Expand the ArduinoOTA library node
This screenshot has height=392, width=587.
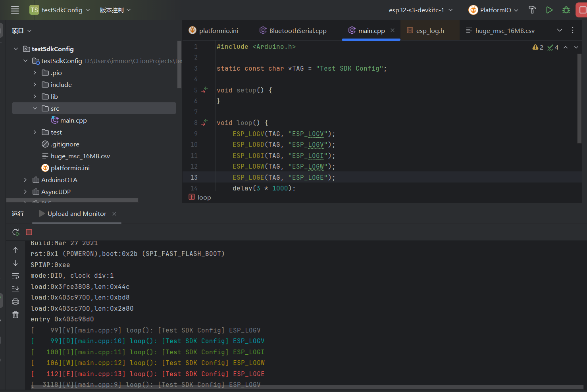25,180
